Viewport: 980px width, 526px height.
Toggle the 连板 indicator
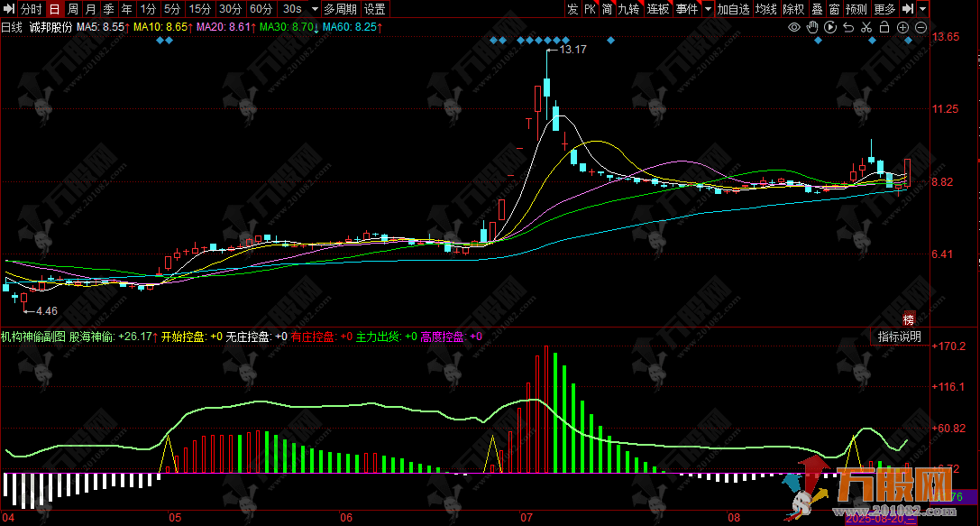tap(658, 9)
